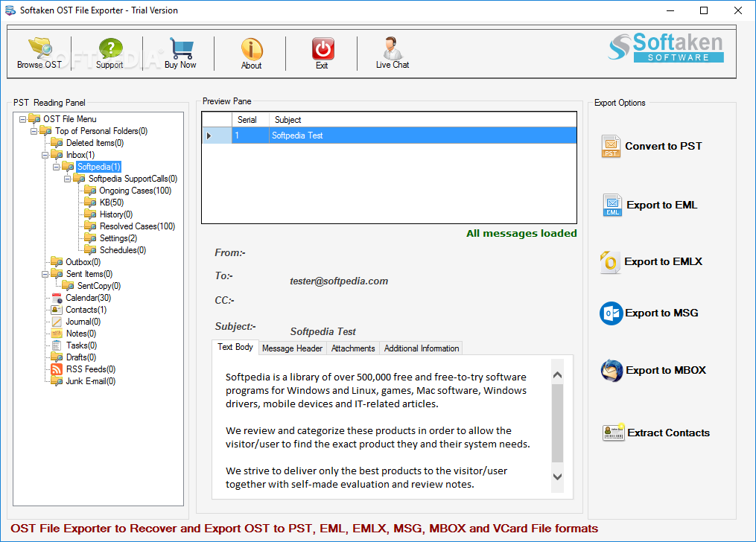Viewport: 756px width, 542px height.
Task: Click the RSS Feeds(0) orange icon
Action: [x=57, y=369]
